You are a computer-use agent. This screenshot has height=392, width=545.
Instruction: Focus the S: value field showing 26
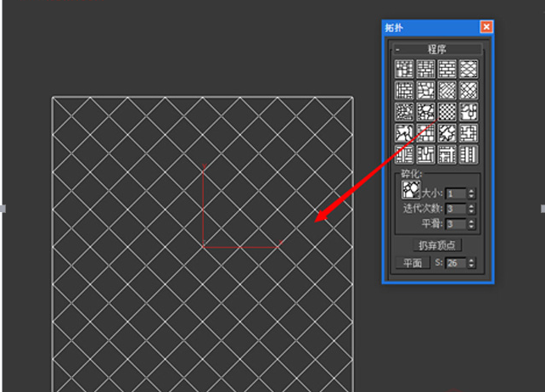[x=456, y=263]
